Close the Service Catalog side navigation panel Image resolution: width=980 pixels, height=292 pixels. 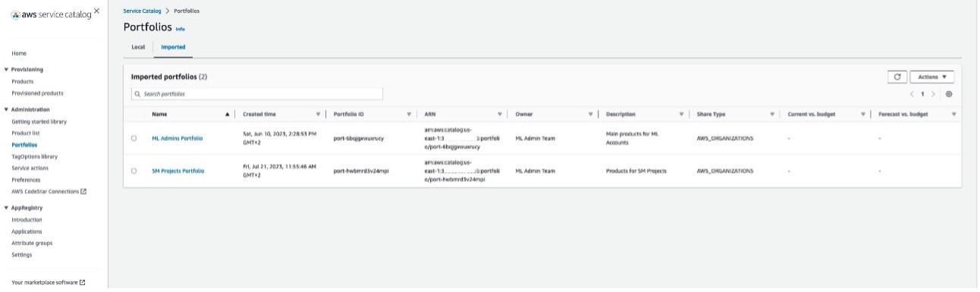click(x=96, y=11)
